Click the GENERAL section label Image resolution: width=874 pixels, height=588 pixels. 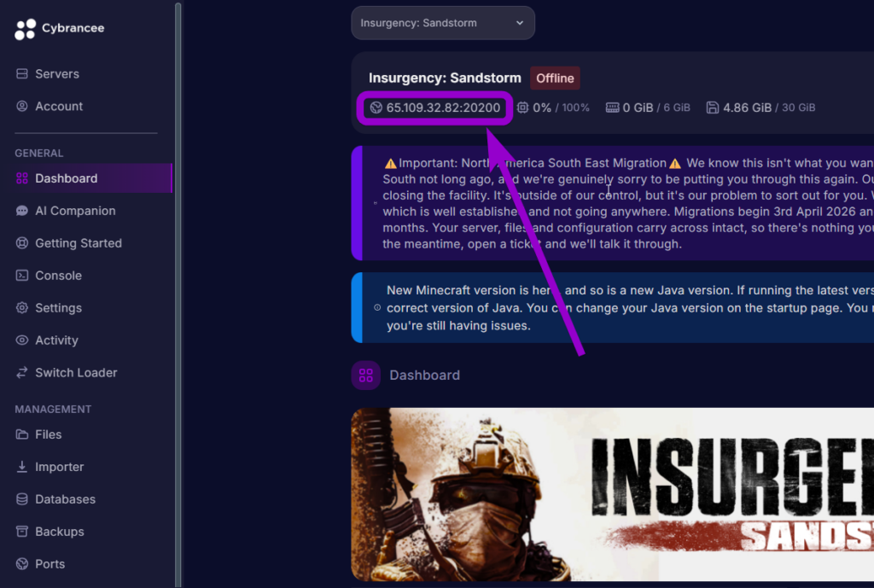tap(39, 154)
